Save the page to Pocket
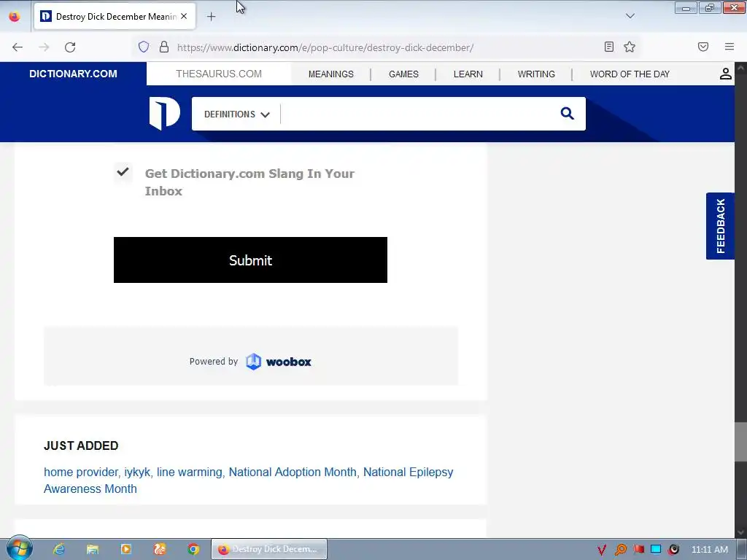The width and height of the screenshot is (747, 560). 703,47
